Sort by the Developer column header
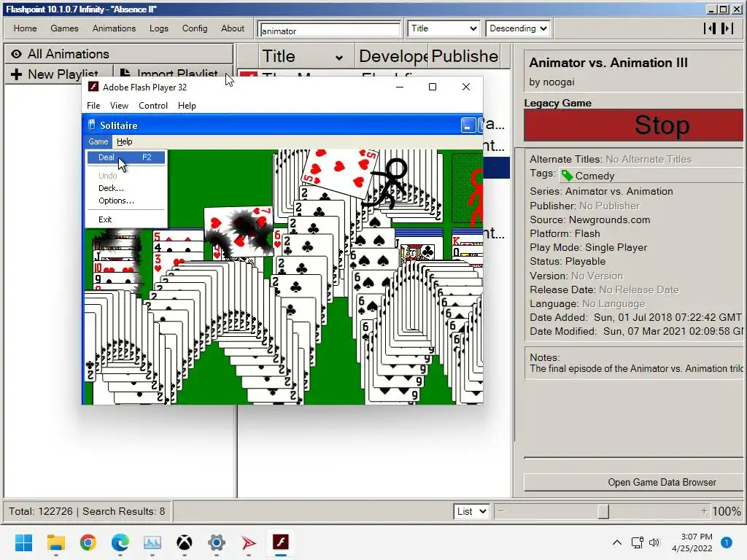Viewport: 747px width, 560px height. click(392, 56)
